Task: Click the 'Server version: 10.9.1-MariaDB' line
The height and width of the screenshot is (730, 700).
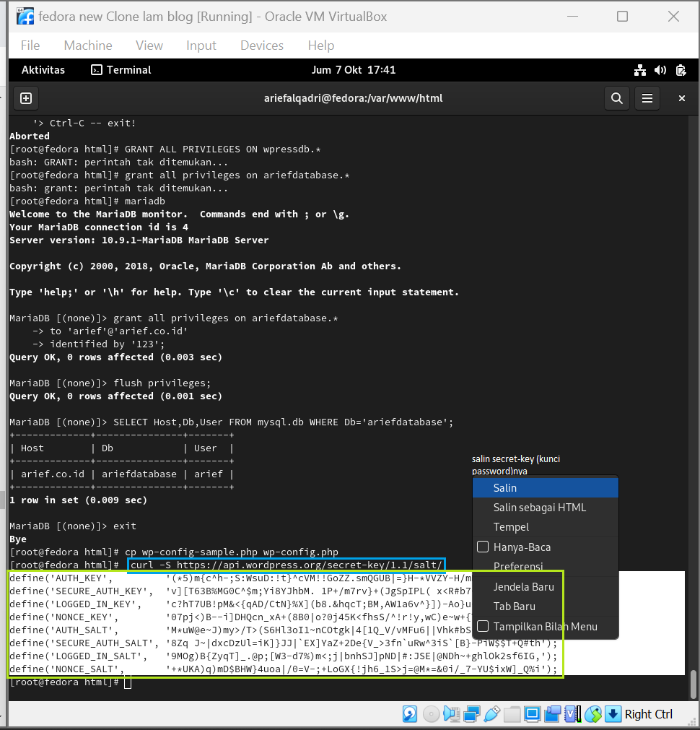Action: pyautogui.click(x=139, y=240)
